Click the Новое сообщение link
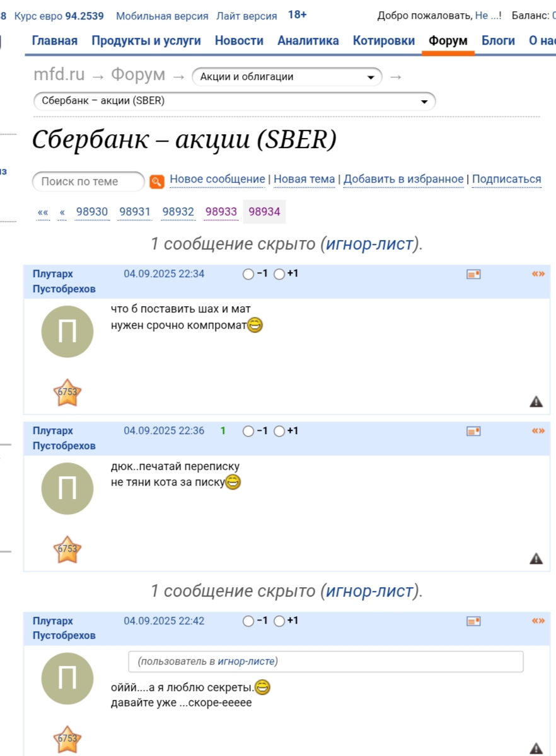Image resolution: width=556 pixels, height=756 pixels. pos(217,180)
